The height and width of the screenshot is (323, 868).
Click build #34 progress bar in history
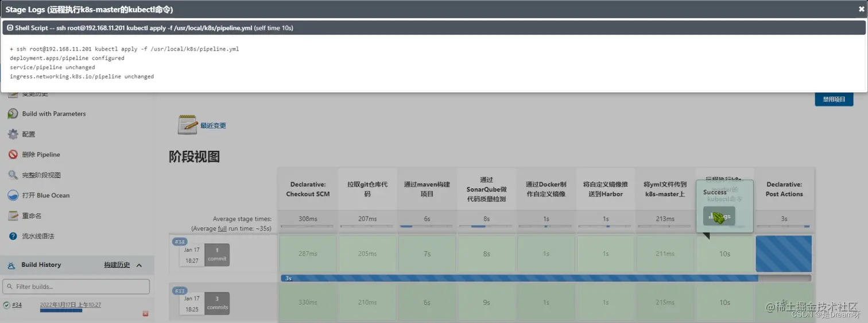(x=61, y=310)
